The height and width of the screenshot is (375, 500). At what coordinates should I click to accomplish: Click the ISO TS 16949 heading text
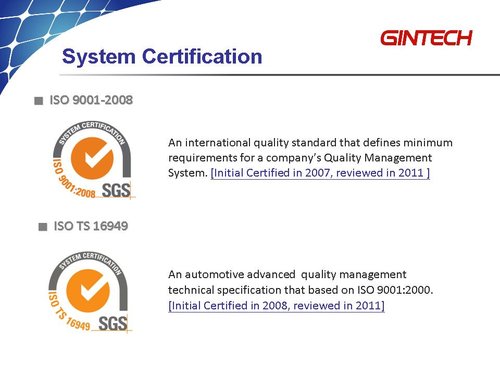click(x=91, y=226)
